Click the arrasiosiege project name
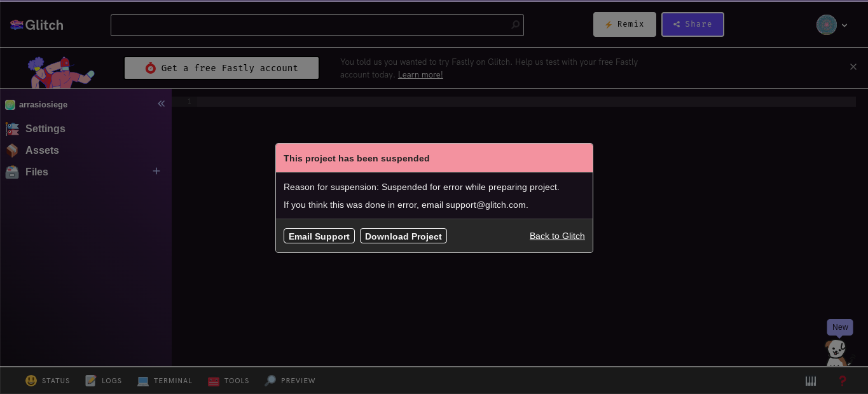The image size is (868, 394). [x=43, y=104]
